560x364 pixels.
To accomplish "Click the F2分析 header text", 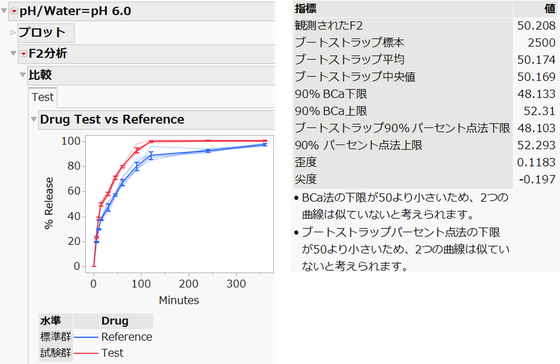I will tap(48, 54).
